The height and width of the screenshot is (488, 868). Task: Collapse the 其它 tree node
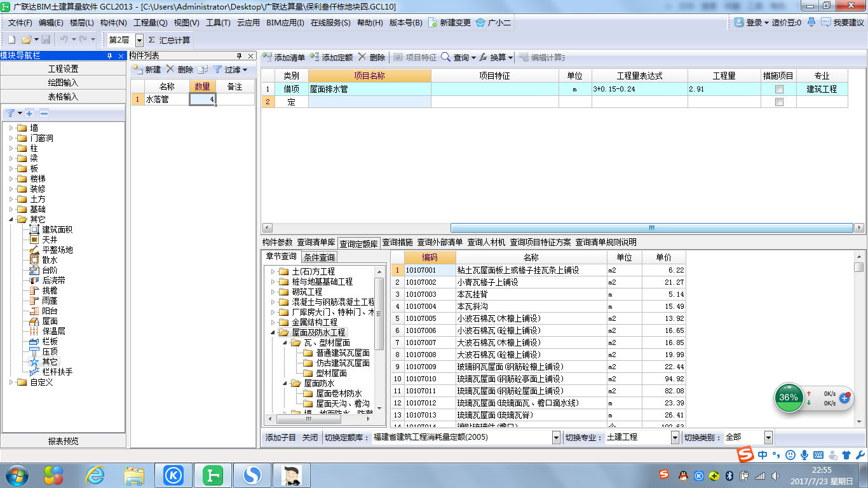click(11, 219)
